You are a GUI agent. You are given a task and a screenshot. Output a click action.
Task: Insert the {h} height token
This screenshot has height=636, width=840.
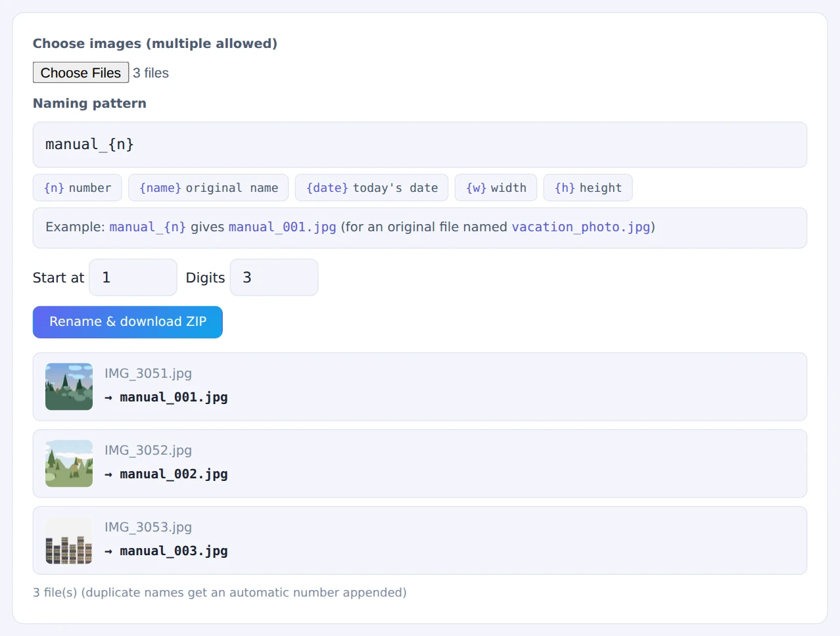click(588, 188)
